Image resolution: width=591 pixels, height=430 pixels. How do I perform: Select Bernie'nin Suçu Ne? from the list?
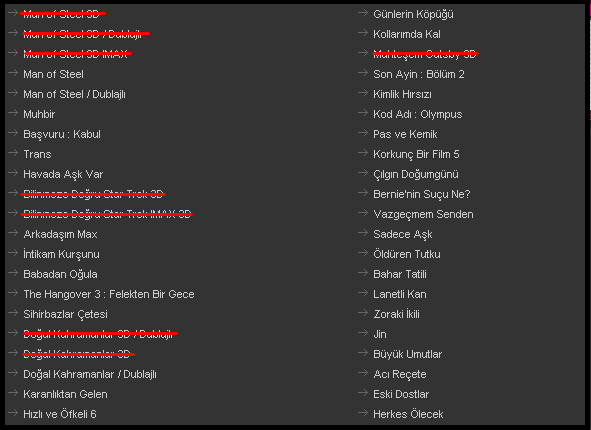tap(422, 194)
